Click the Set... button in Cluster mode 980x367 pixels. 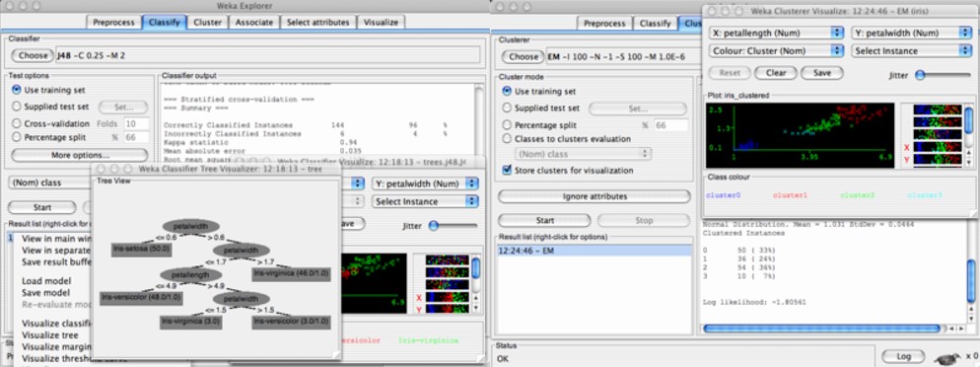tap(638, 109)
